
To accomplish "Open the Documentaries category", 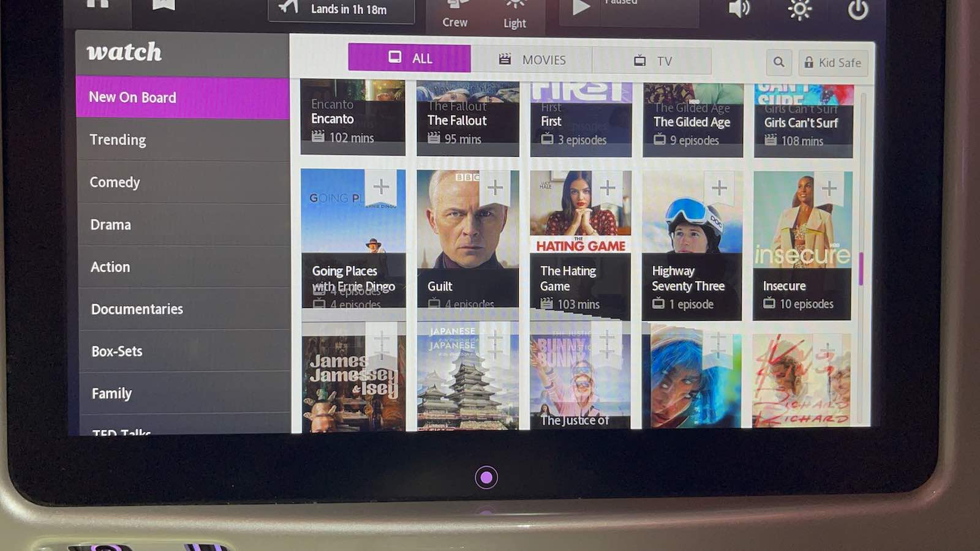I will click(185, 309).
